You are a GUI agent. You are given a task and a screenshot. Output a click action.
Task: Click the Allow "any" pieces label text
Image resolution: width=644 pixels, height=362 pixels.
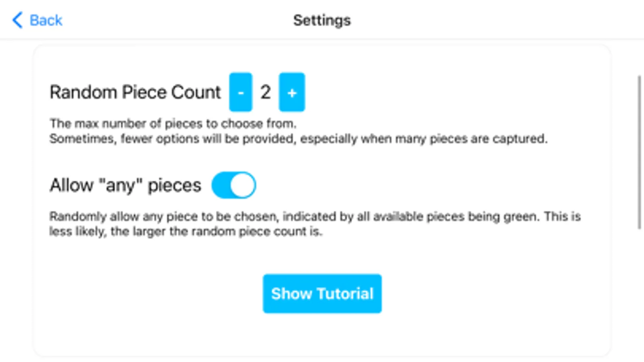point(125,185)
